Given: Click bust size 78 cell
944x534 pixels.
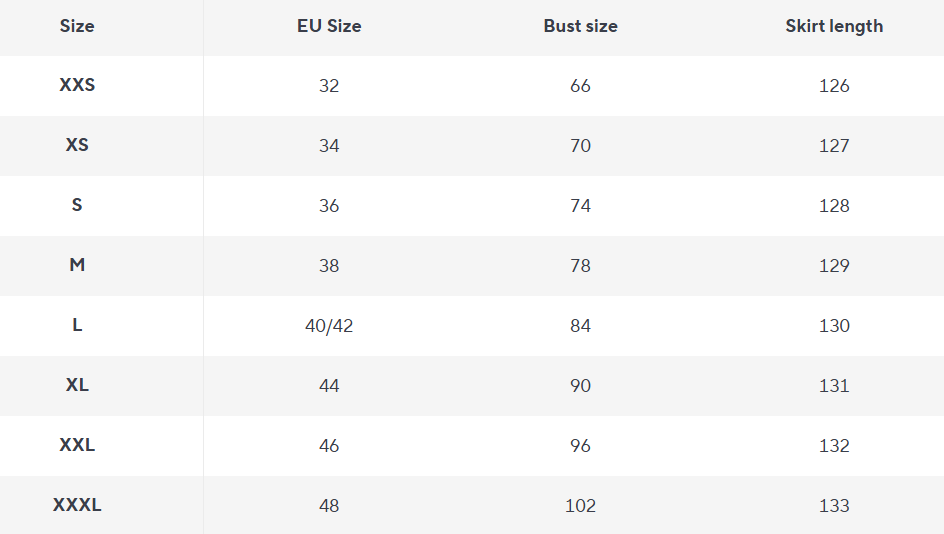Looking at the screenshot, I should (x=580, y=266).
